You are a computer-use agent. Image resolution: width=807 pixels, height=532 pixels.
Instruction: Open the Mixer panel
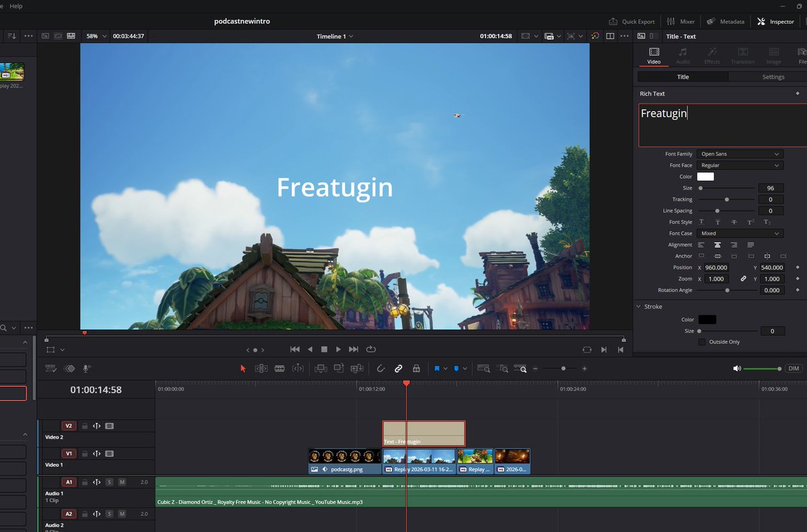(681, 22)
